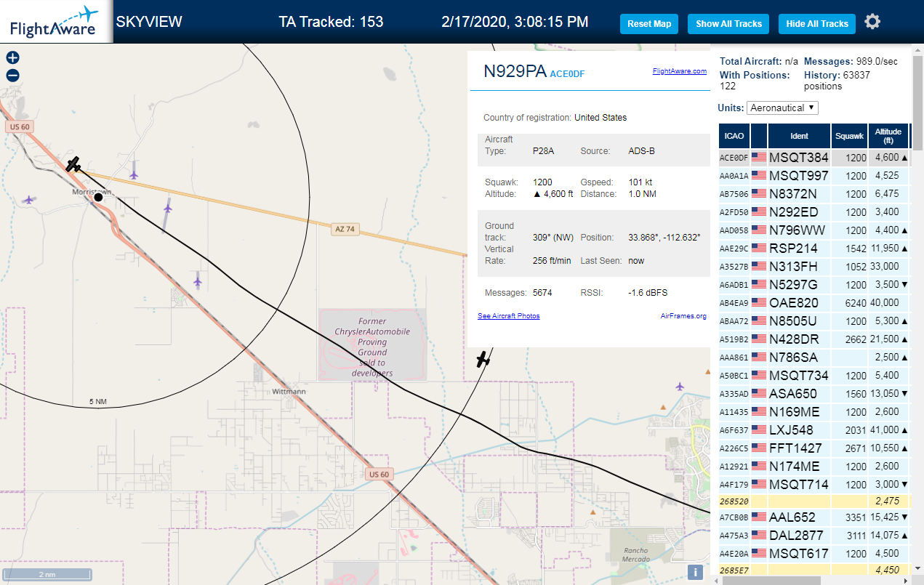Select the N174ME aircraft row
Screen dimensions: 924x585
click(x=813, y=466)
